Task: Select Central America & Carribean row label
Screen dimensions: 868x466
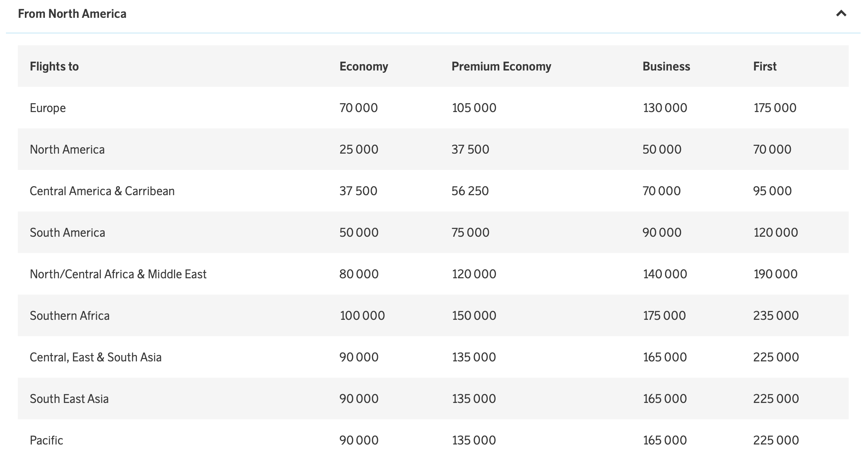Action: [102, 191]
